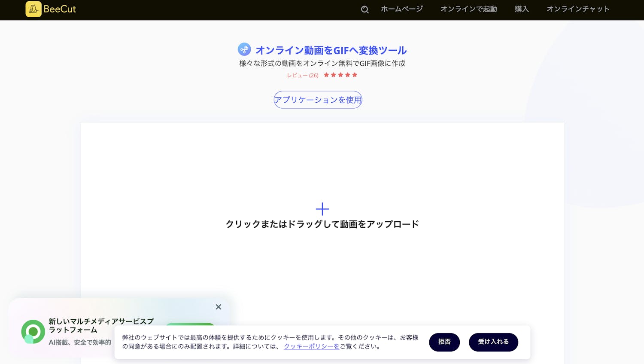Screen dimensions: 644x364
Task: Click the オンライン動画をGIFへ変換ツール heading
Action: click(331, 50)
